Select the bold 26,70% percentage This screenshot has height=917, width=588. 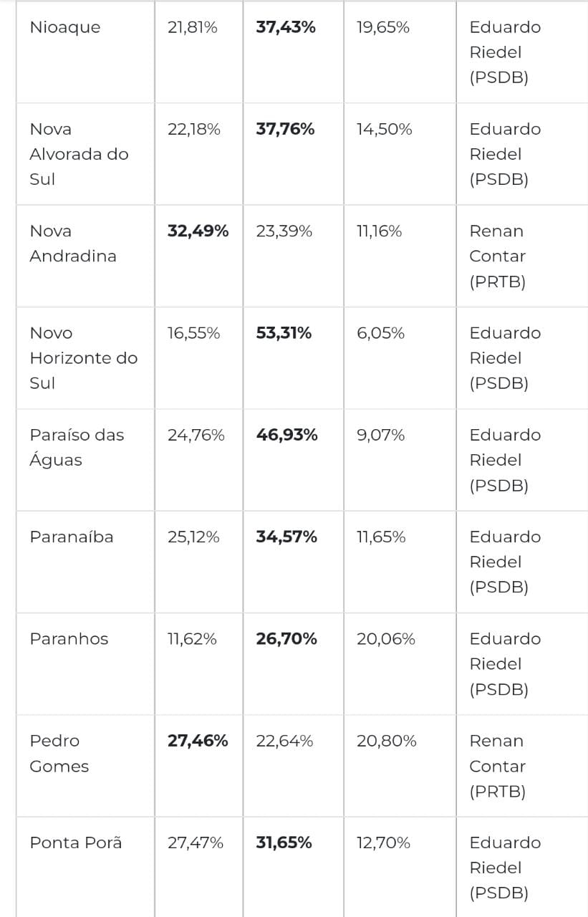point(286,639)
